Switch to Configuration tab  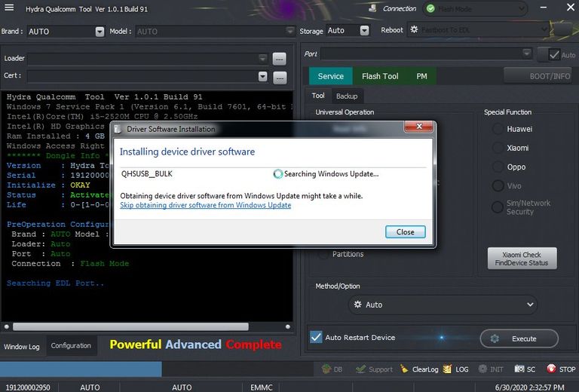[x=71, y=345]
